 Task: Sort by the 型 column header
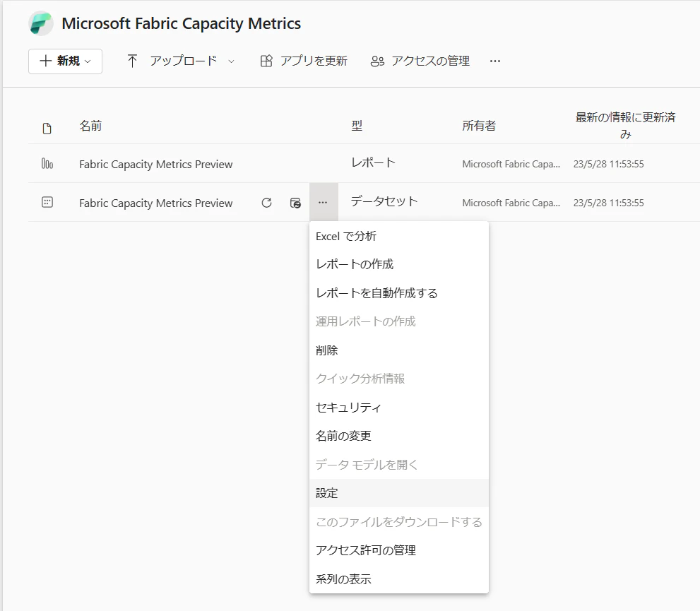pos(357,126)
